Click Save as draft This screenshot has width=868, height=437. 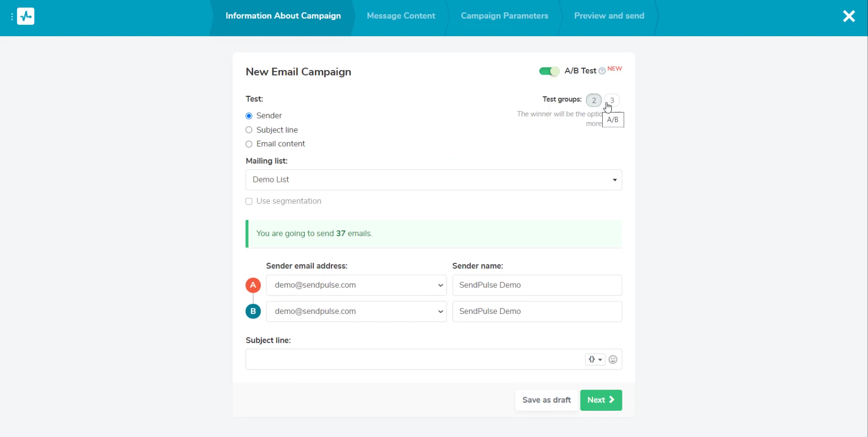547,400
